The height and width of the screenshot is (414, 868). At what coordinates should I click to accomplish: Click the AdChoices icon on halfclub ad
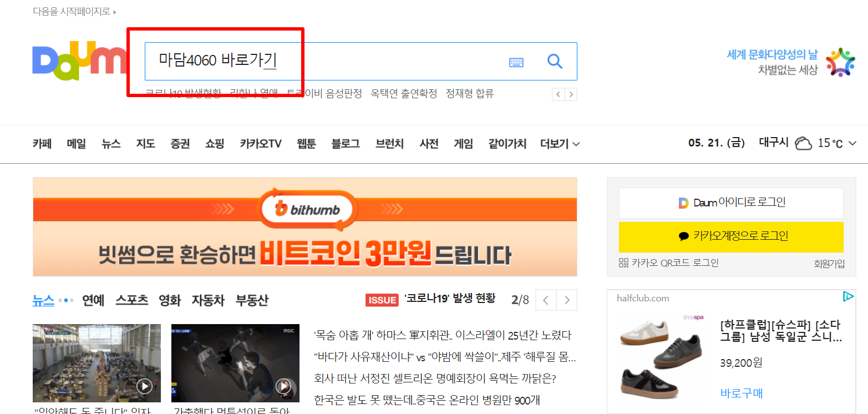pyautogui.click(x=848, y=297)
